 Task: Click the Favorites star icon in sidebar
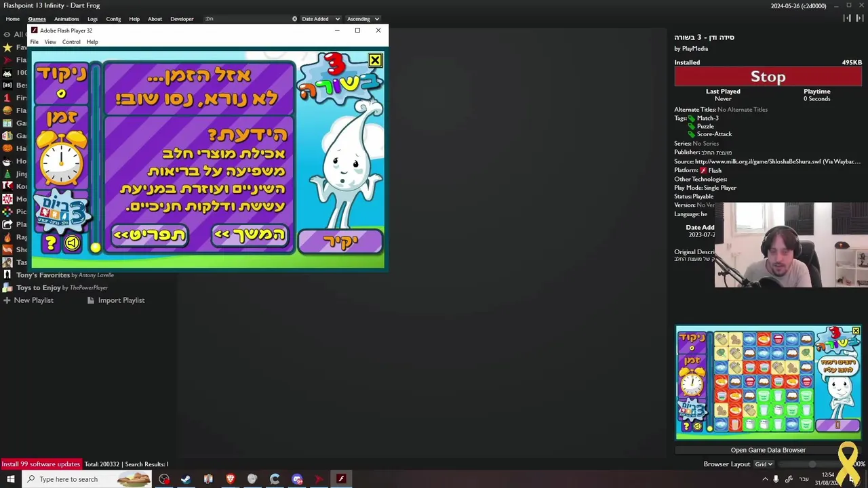7,47
